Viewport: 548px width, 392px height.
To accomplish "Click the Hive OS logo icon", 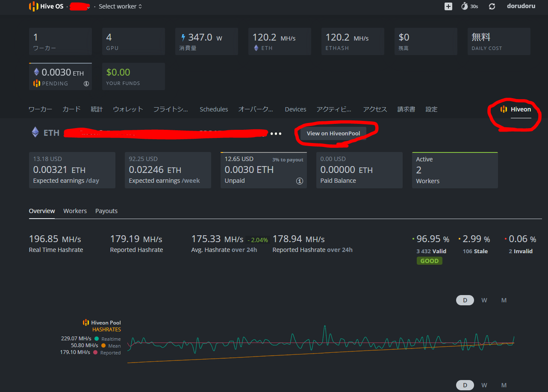I will click(33, 6).
